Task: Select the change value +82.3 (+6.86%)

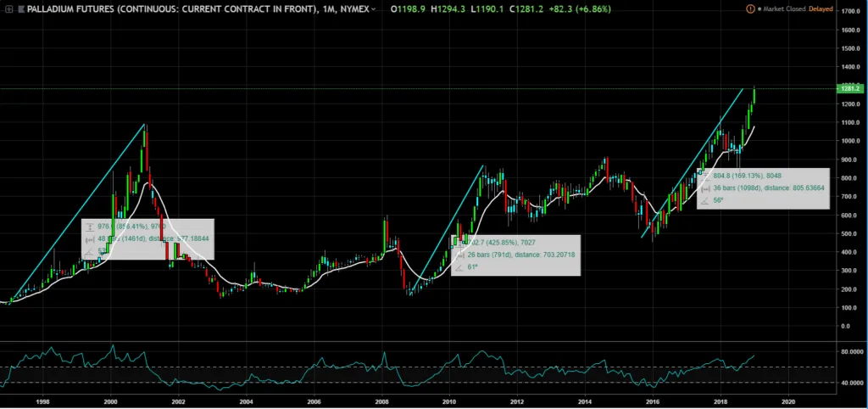Action: (581, 9)
